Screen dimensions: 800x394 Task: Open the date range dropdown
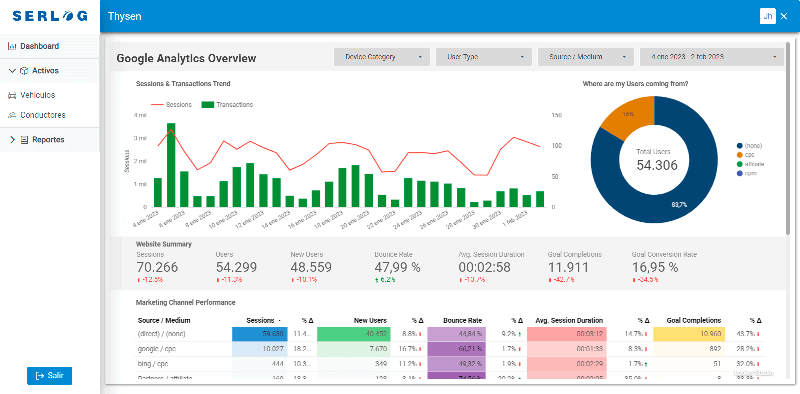(x=712, y=57)
